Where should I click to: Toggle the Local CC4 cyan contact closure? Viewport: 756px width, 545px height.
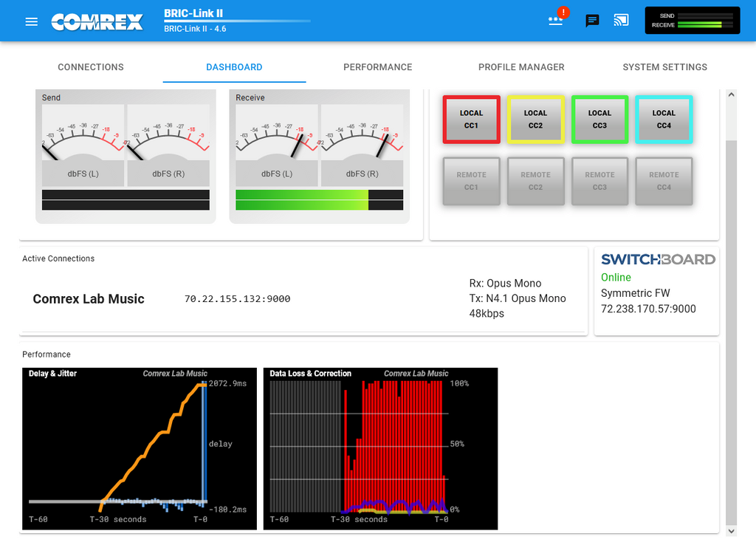(663, 119)
